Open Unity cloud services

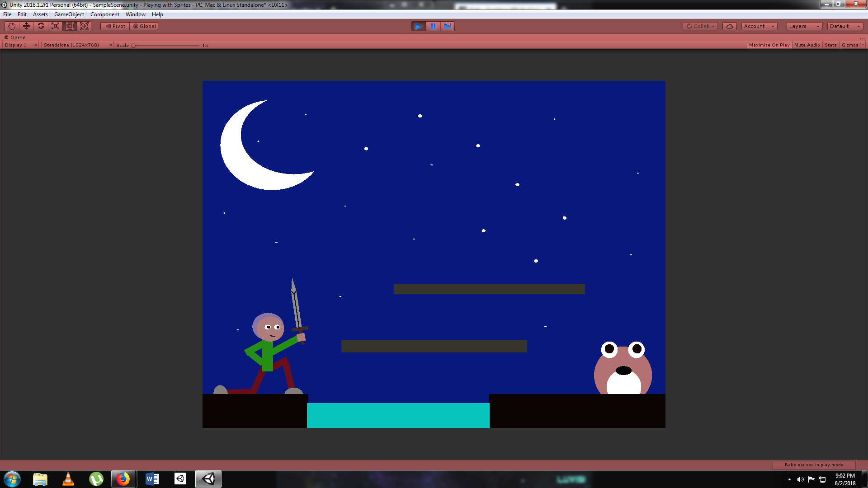tap(729, 26)
